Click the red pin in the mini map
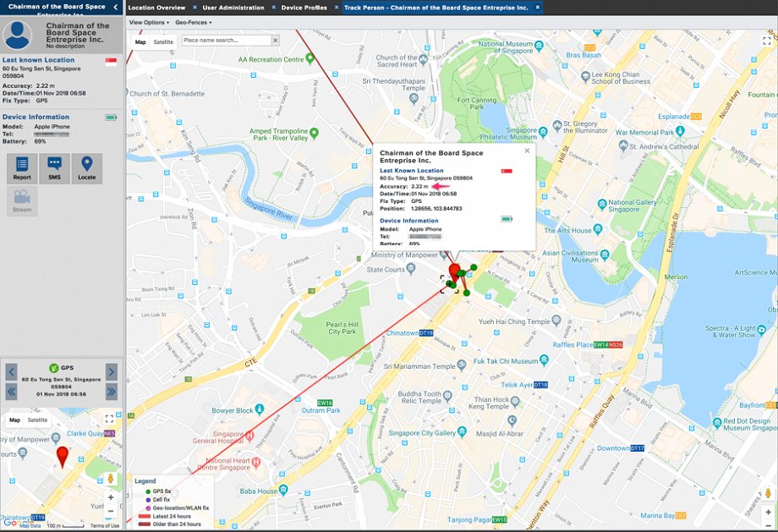Viewport: 778px width, 532px height. 62,457
